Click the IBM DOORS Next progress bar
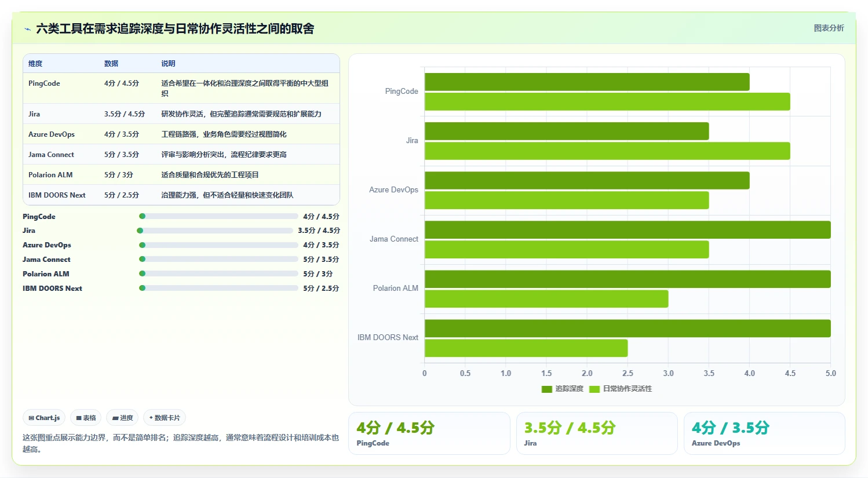868x478 pixels. (218, 288)
